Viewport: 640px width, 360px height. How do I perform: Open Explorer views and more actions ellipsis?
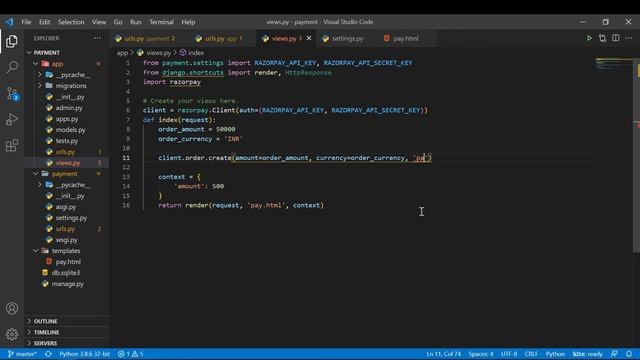[x=97, y=38]
